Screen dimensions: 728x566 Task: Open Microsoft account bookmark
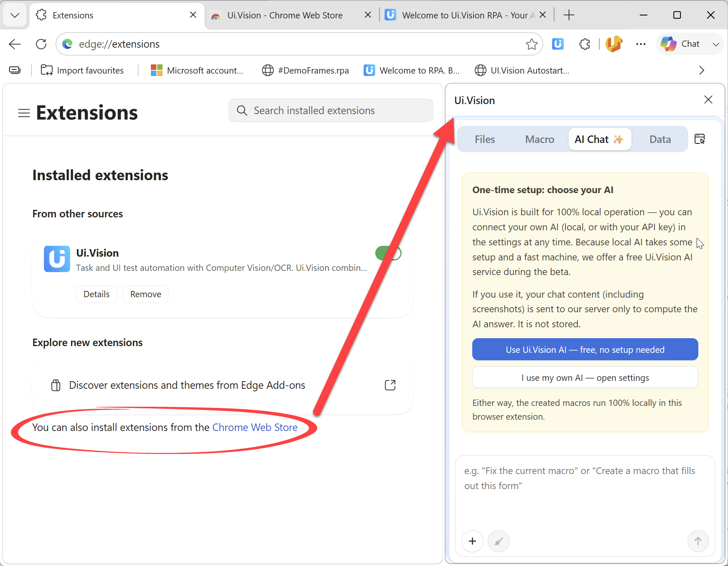197,70
